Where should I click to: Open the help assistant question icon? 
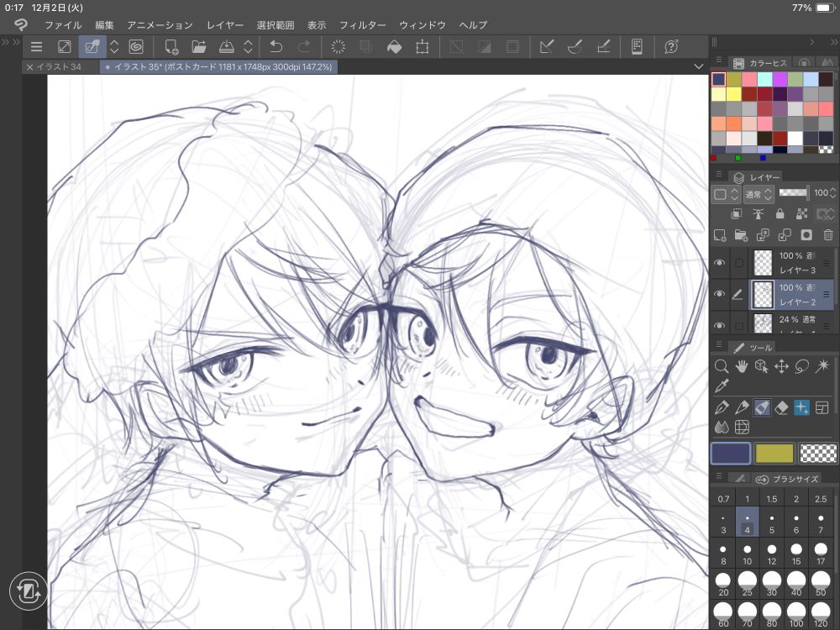pyautogui.click(x=670, y=47)
